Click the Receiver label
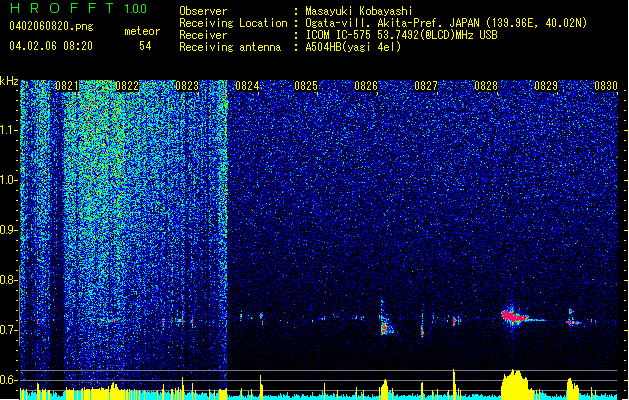This screenshot has width=629, height=400. coord(203,35)
